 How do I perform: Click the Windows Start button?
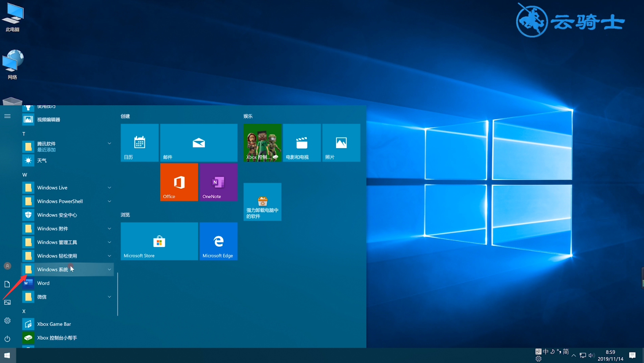click(x=8, y=356)
